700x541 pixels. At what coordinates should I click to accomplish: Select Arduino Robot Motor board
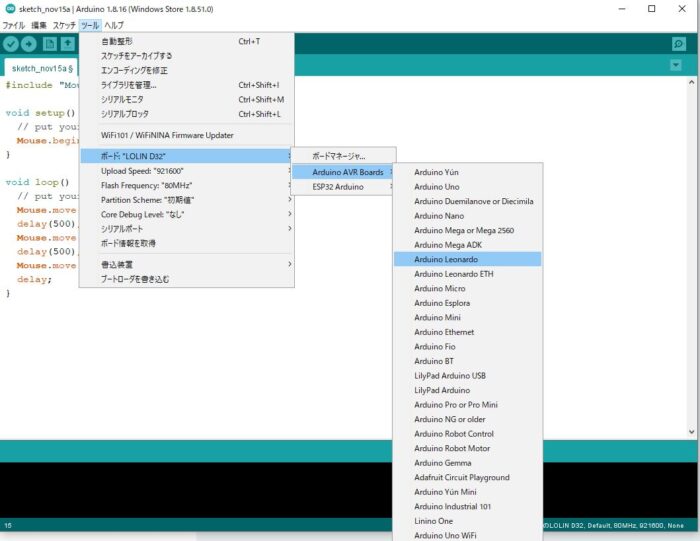tap(467, 449)
